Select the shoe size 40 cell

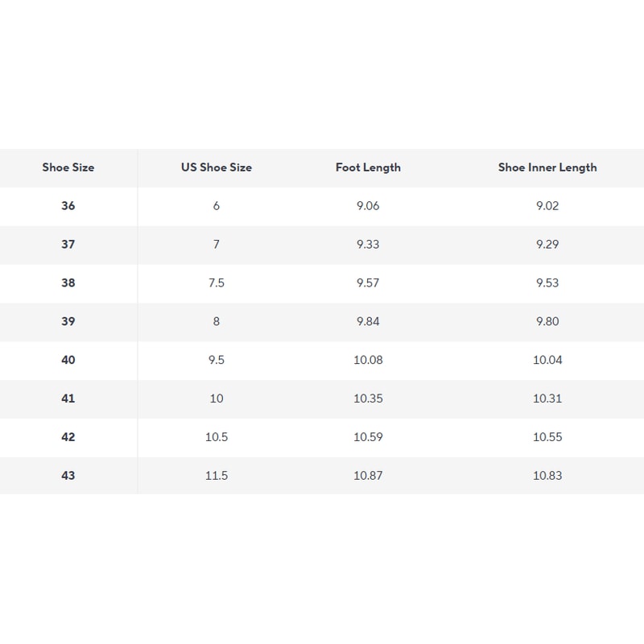(x=68, y=360)
